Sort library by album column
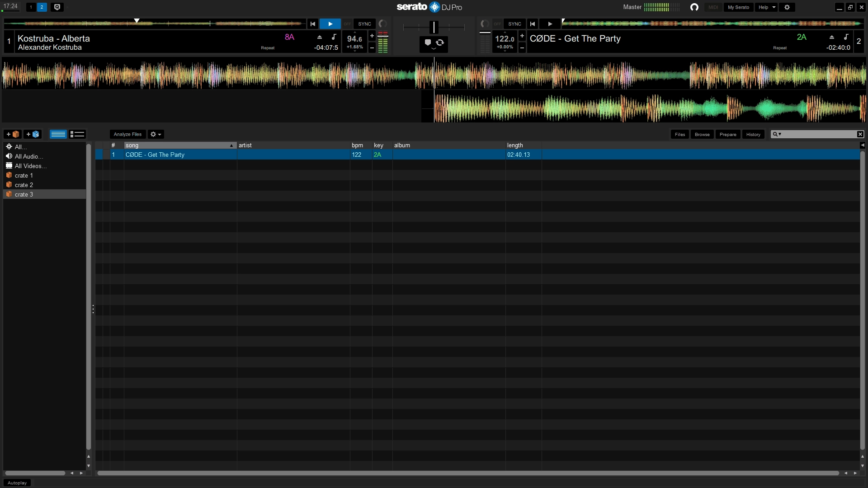 449,145
